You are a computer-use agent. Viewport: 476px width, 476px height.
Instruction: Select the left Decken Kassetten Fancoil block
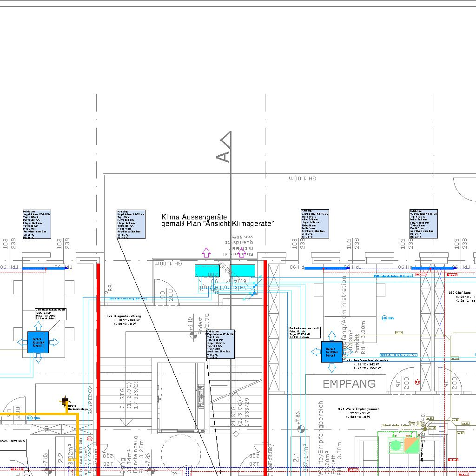(x=37, y=343)
